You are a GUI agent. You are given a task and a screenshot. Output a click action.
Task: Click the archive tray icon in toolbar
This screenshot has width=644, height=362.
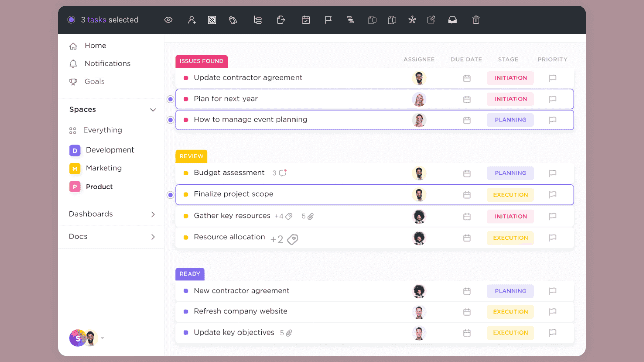(452, 20)
